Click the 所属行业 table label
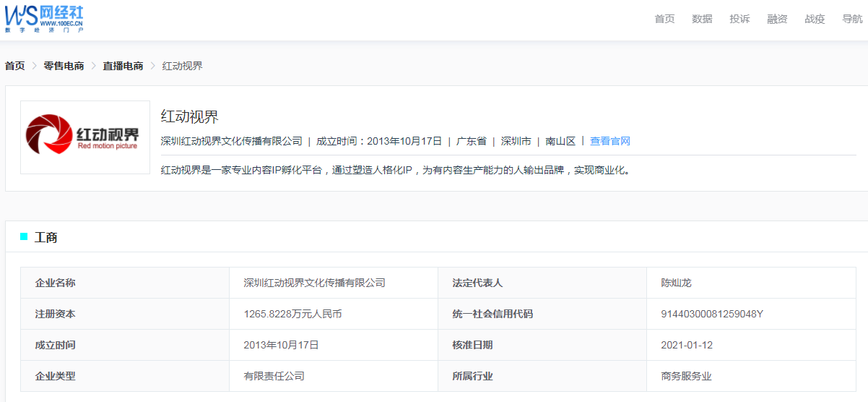This screenshot has height=402, width=868. point(472,376)
